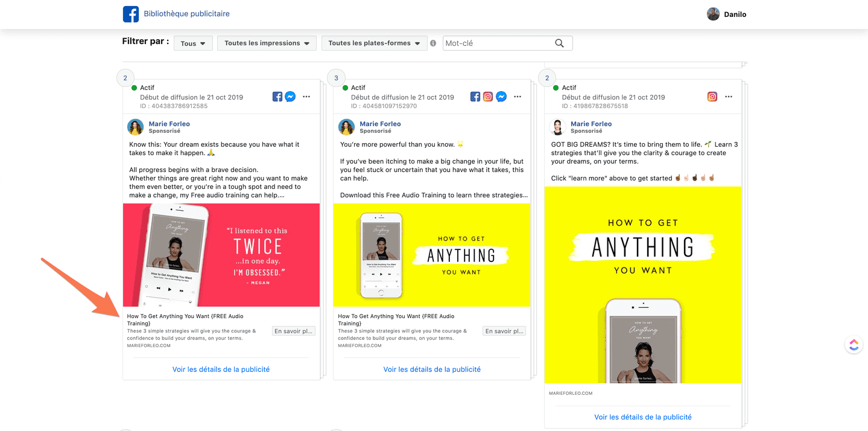The image size is (868, 431).
Task: Click the headline under the 'You're more powerful' ad image
Action: click(x=396, y=320)
